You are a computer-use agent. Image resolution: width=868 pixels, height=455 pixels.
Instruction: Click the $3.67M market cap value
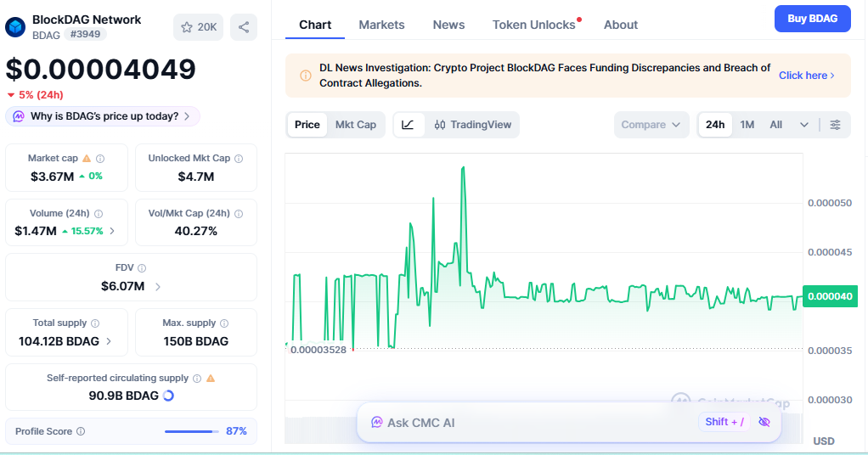point(52,177)
